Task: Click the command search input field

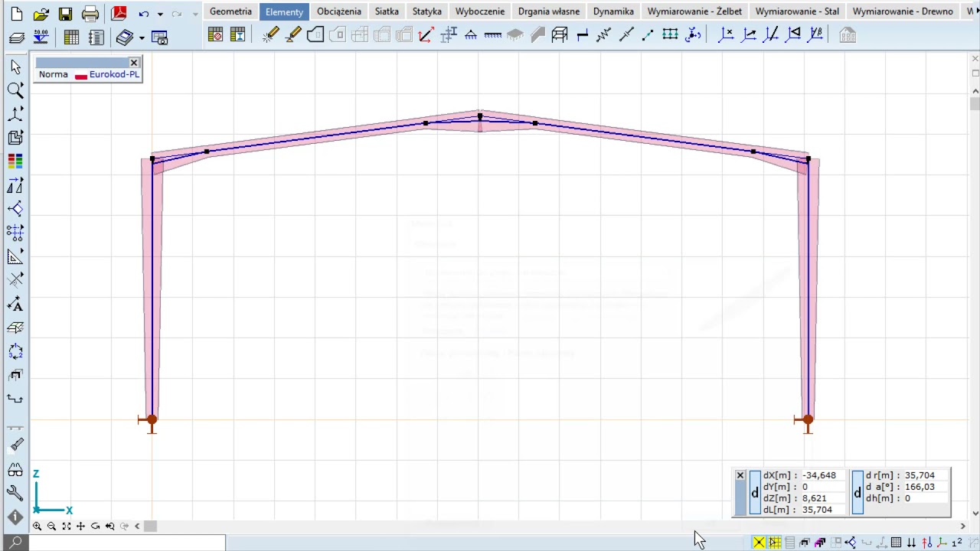Action: (x=127, y=543)
